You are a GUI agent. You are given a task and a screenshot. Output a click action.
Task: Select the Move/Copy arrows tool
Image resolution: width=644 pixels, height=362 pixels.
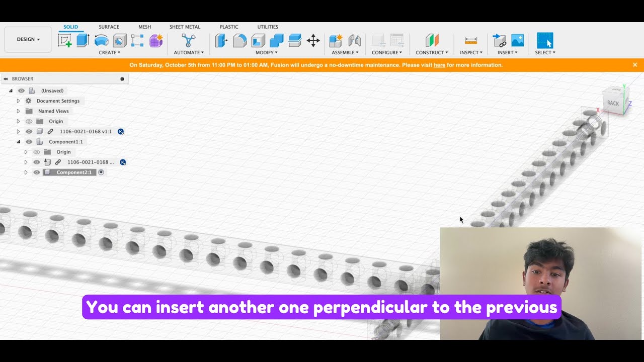[313, 41]
